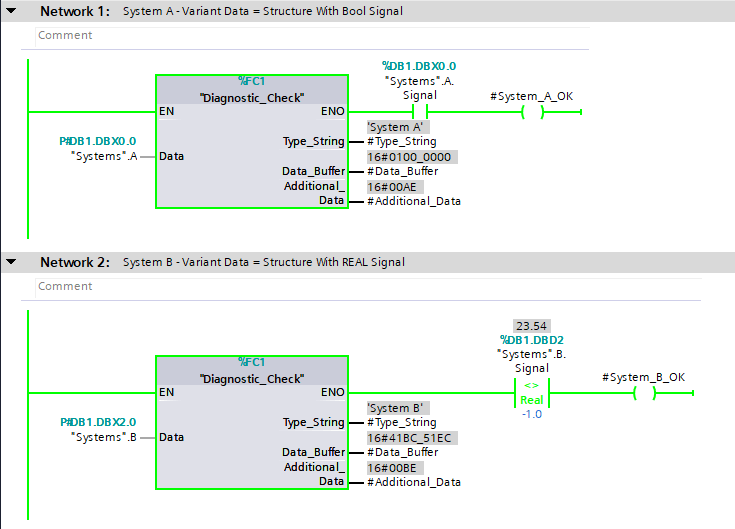Select #Data_Buffer output in Network 2
Viewport: 735px width, 529px height.
(401, 452)
